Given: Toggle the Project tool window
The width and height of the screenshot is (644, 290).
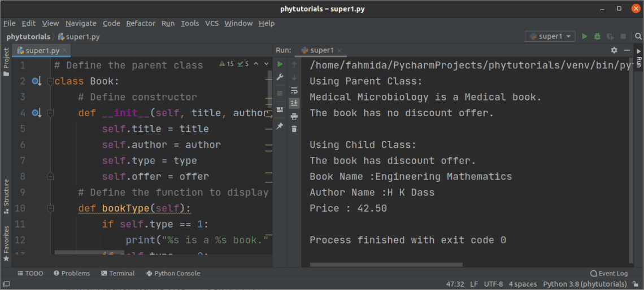Looking at the screenshot, I should pyautogui.click(x=6, y=62).
